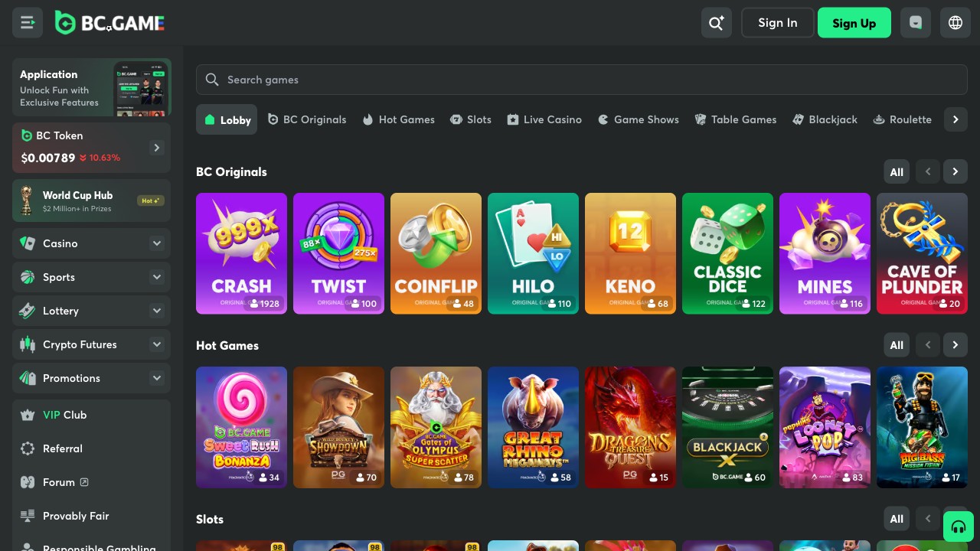This screenshot has height=551, width=980.
Task: View All BC Originals games
Action: coord(897,171)
